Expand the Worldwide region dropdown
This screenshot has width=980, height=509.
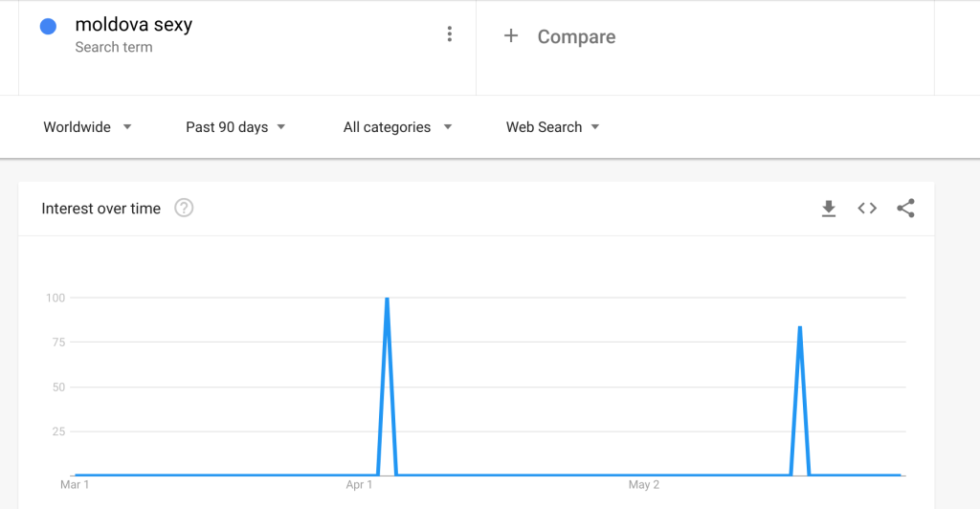click(87, 127)
